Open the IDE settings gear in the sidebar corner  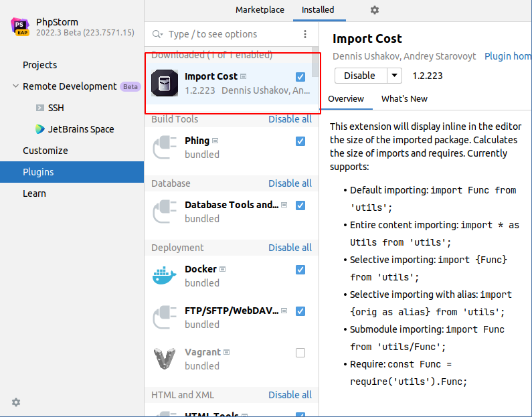pos(16,402)
